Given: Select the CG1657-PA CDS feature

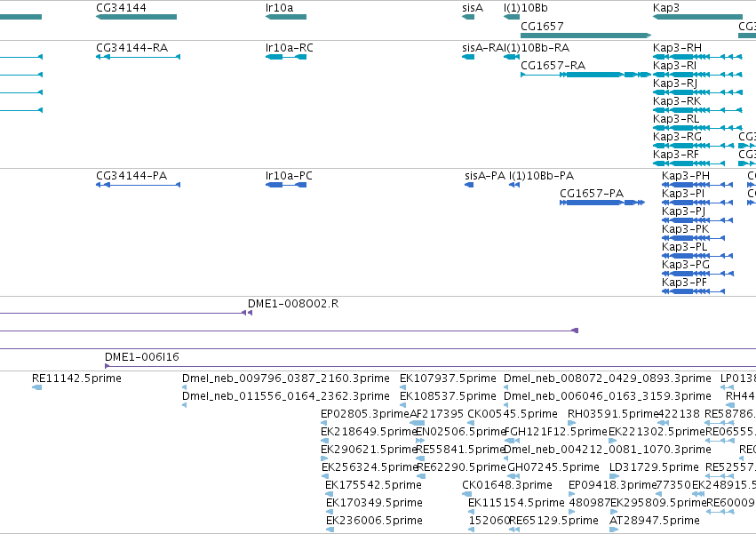Looking at the screenshot, I should 602,203.
